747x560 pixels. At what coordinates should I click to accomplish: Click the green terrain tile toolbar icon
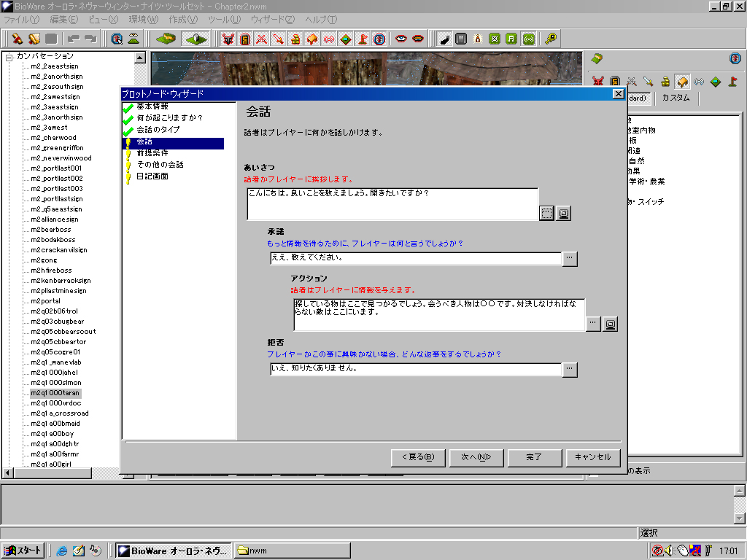[167, 39]
